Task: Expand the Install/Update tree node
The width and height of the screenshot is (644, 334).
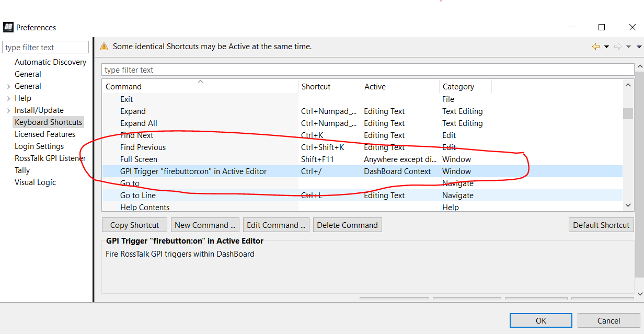Action: point(8,110)
